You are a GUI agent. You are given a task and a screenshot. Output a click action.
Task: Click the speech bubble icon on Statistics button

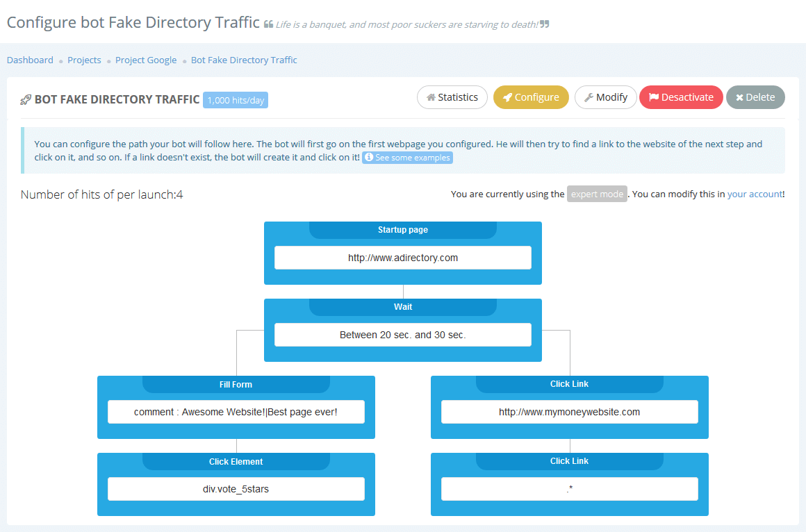tap(431, 97)
